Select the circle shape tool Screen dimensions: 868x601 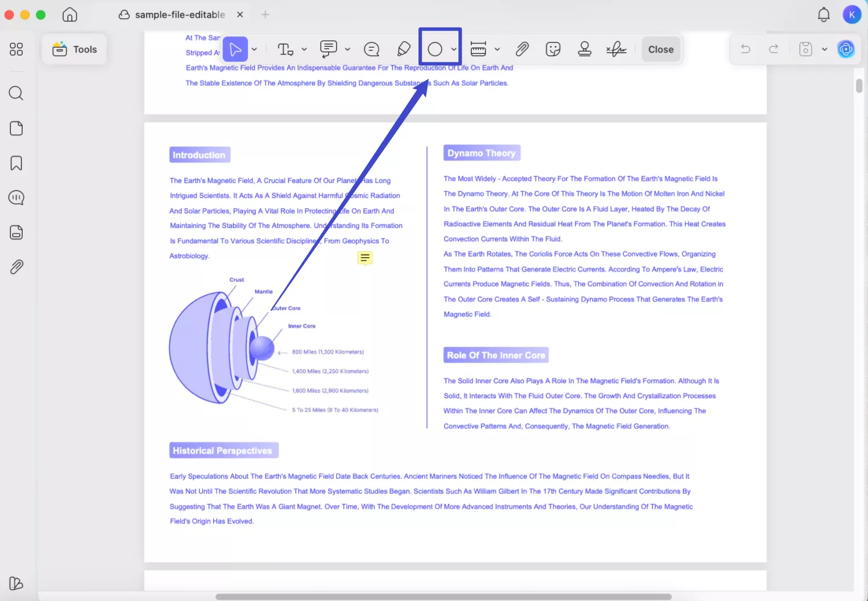435,49
